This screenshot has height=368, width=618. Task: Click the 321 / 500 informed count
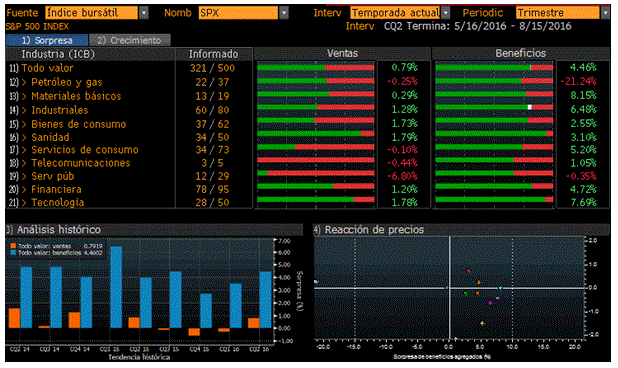coord(212,68)
